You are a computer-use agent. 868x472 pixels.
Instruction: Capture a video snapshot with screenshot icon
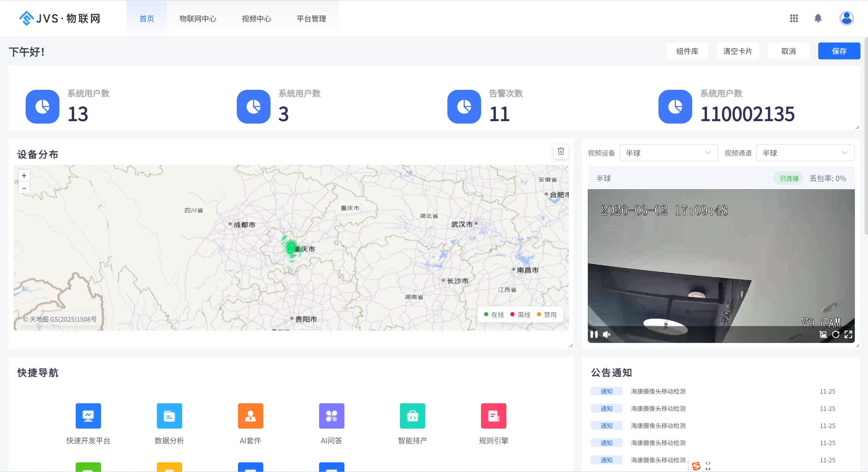823,334
